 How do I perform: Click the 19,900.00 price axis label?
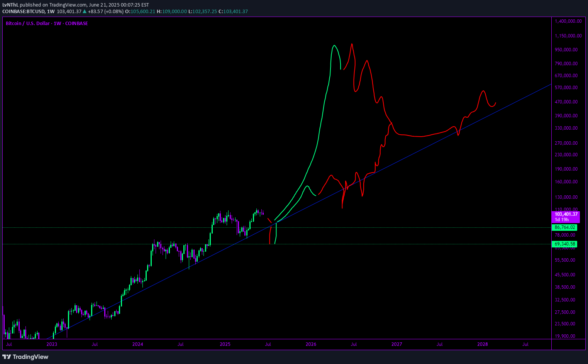pos(565,336)
